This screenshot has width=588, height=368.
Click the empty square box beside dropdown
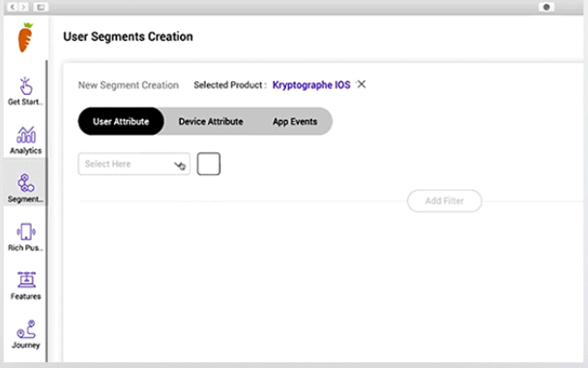(209, 164)
